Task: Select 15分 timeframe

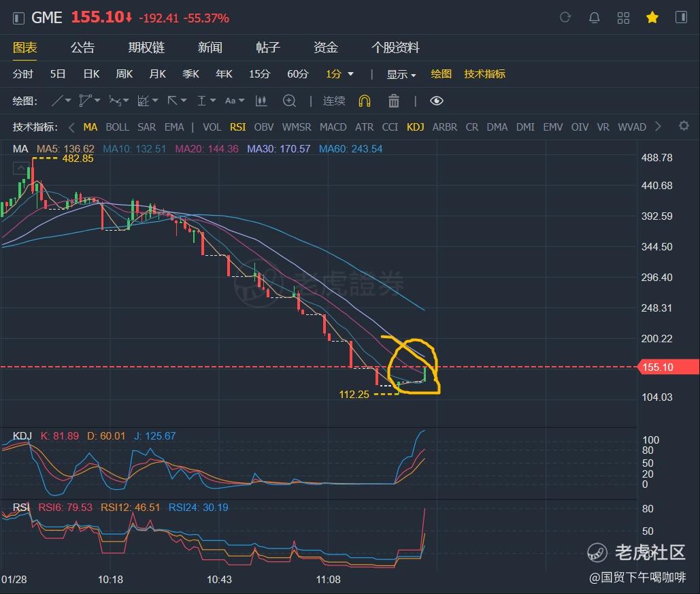Action: click(x=259, y=73)
